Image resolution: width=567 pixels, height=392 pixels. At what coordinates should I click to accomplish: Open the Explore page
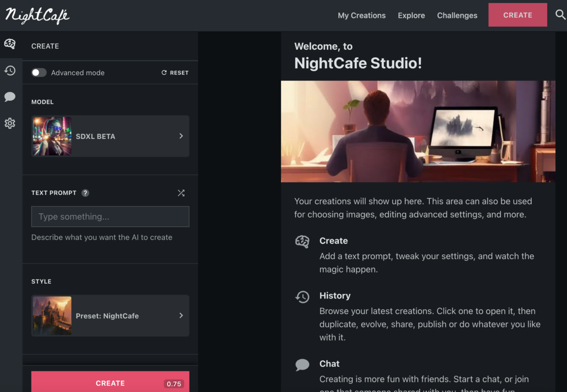coord(411,16)
